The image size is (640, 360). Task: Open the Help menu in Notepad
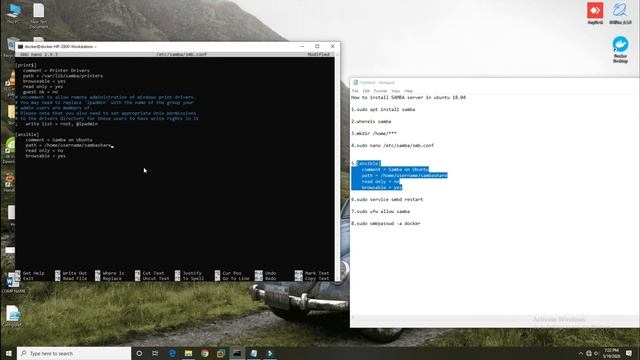[408, 91]
